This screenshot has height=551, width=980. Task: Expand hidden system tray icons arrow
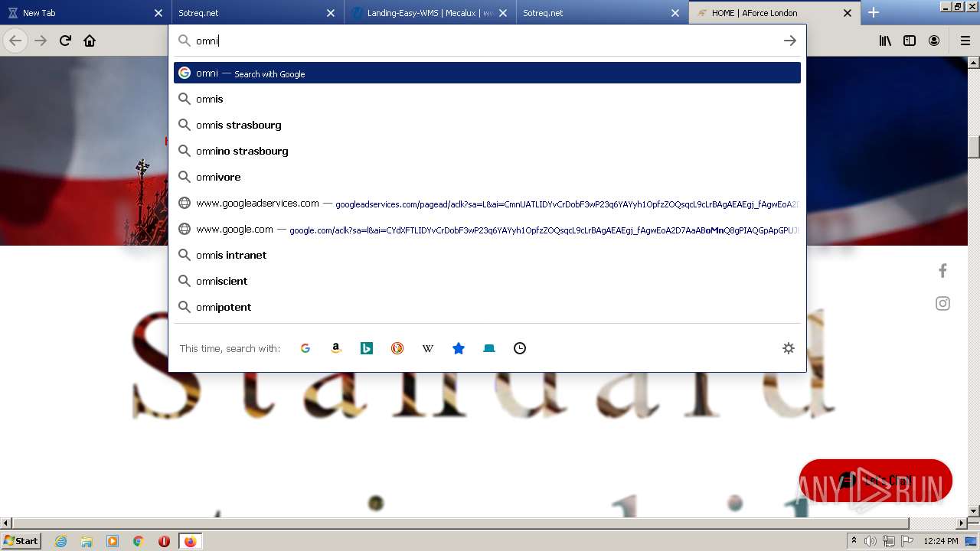coord(854,541)
